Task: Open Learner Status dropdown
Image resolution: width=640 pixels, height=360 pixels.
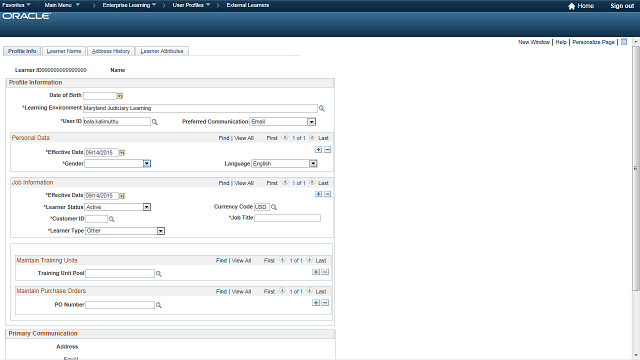Action: (x=147, y=207)
